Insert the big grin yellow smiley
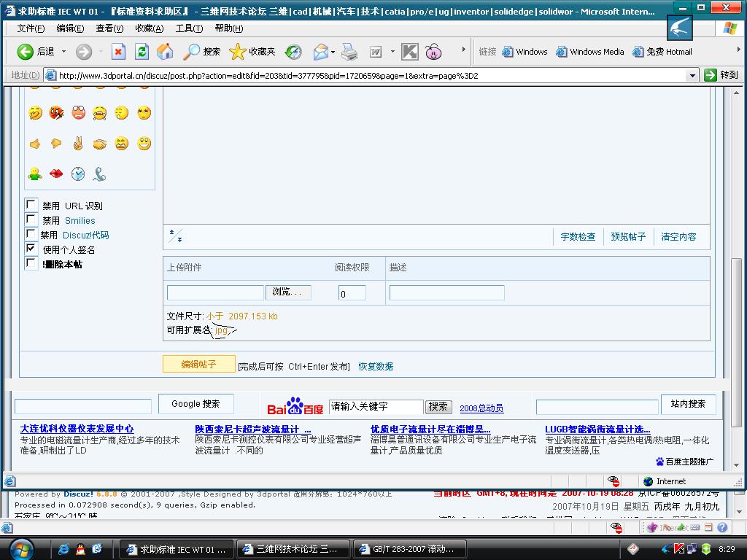The image size is (747, 560). pos(144,144)
